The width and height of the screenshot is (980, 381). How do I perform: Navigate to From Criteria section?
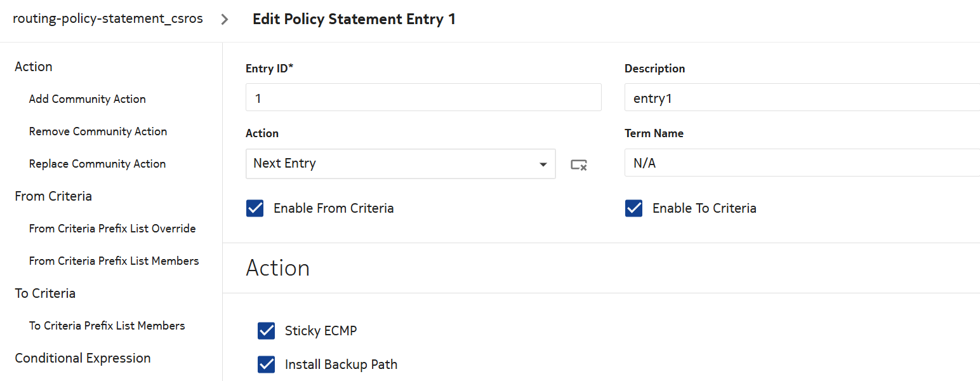coord(53,196)
